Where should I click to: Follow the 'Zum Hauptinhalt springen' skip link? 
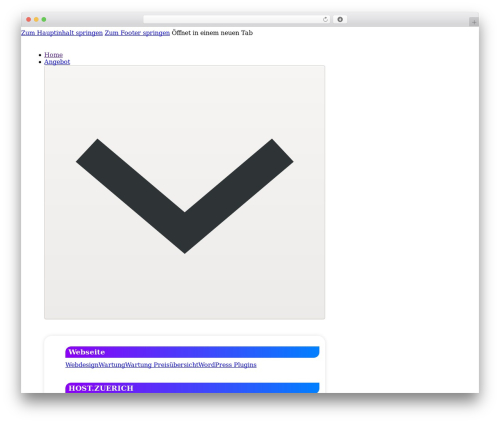(62, 33)
